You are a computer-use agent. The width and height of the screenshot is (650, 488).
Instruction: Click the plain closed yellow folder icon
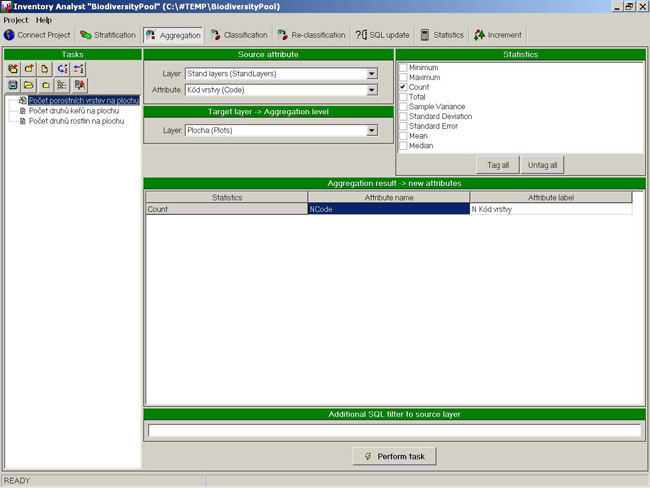pyautogui.click(x=45, y=85)
